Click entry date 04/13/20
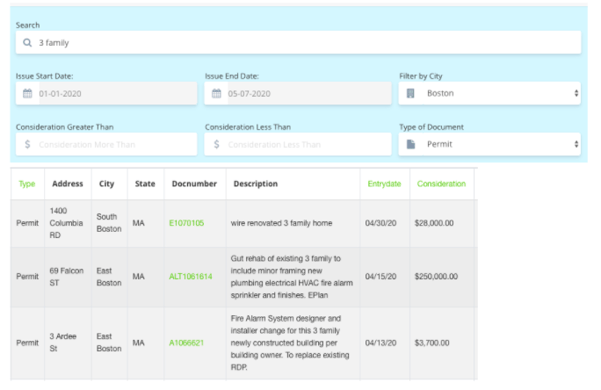The width and height of the screenshot is (601, 390). (x=381, y=343)
